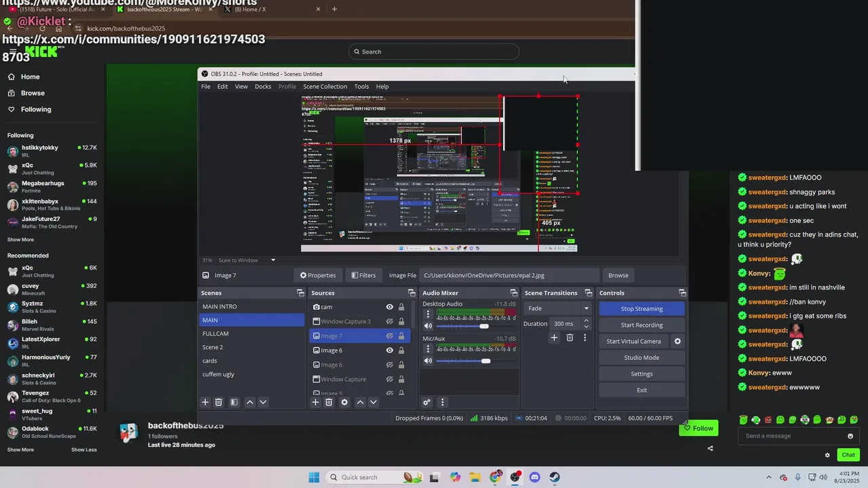
Task: Expand Recommended list with Show More
Action: coord(20,449)
